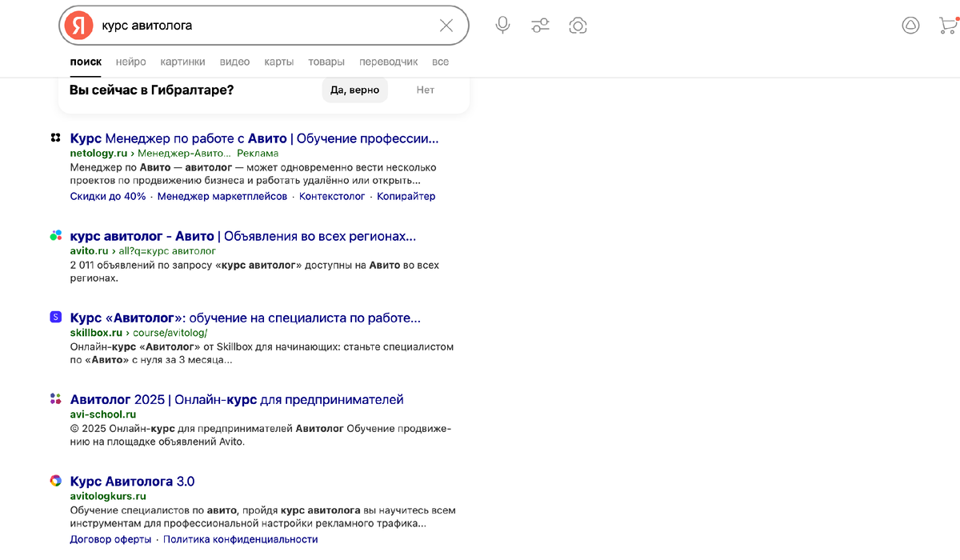Switch to the 'товары' tab

[x=326, y=62]
